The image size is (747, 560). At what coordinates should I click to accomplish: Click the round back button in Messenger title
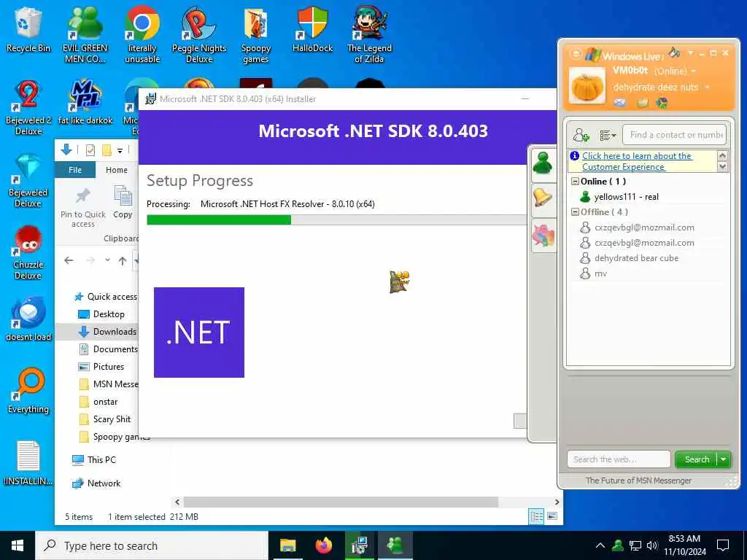pyautogui.click(x=575, y=54)
